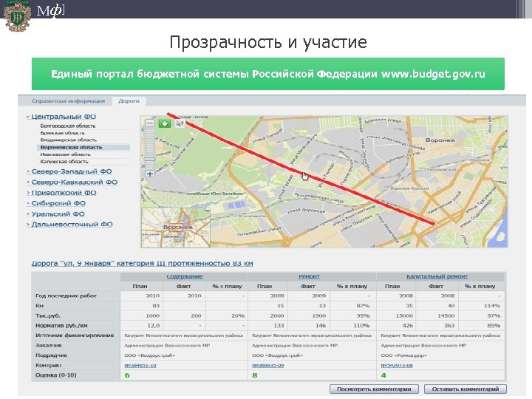
Task: Expand the Северо-Кавказский ФО node
Action: coord(28,183)
